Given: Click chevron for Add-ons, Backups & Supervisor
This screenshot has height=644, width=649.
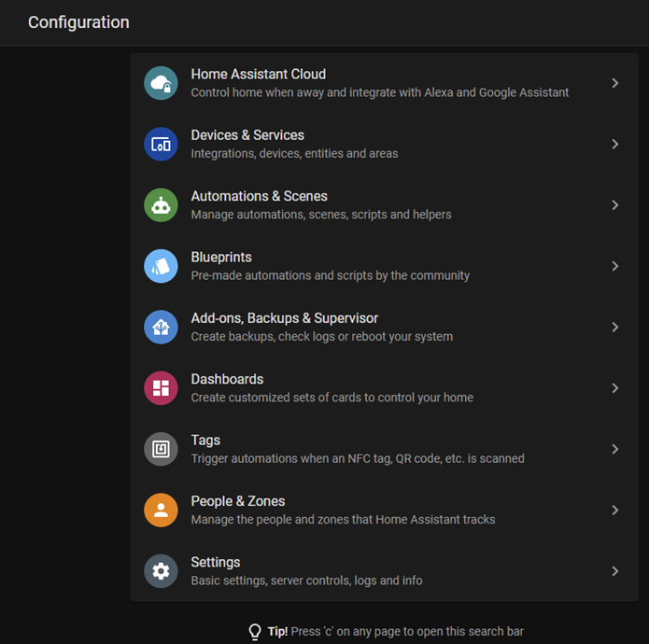Looking at the screenshot, I should [615, 328].
